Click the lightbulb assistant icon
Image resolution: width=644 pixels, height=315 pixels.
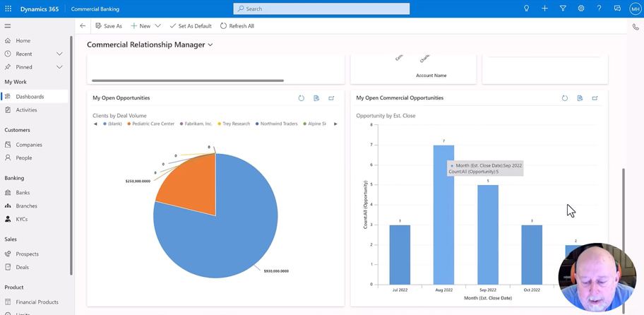coord(526,8)
